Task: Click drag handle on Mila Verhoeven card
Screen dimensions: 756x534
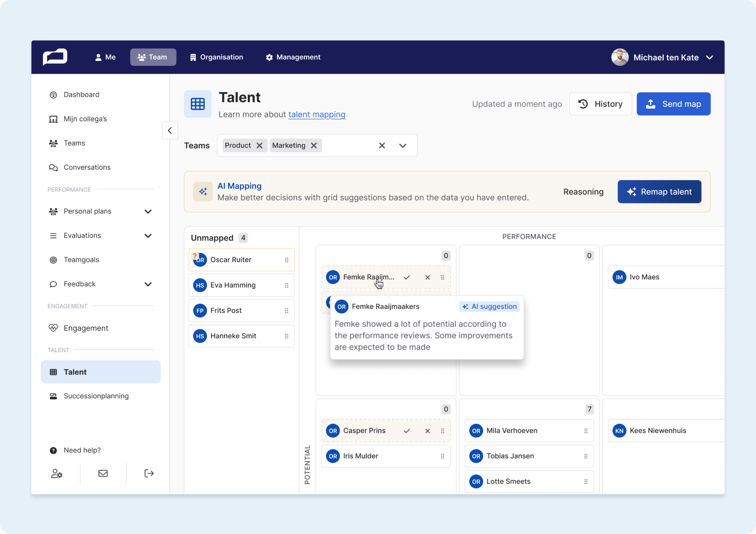Action: pos(586,431)
